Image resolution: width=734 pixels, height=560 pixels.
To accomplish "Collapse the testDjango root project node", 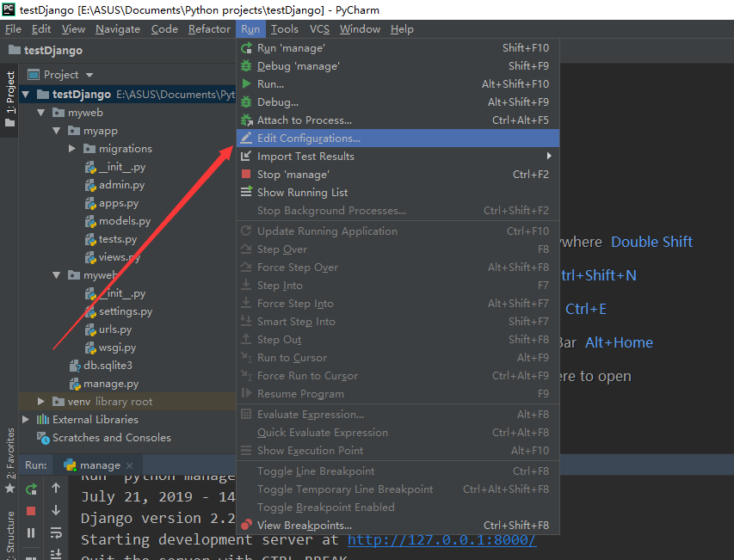I will (26, 95).
